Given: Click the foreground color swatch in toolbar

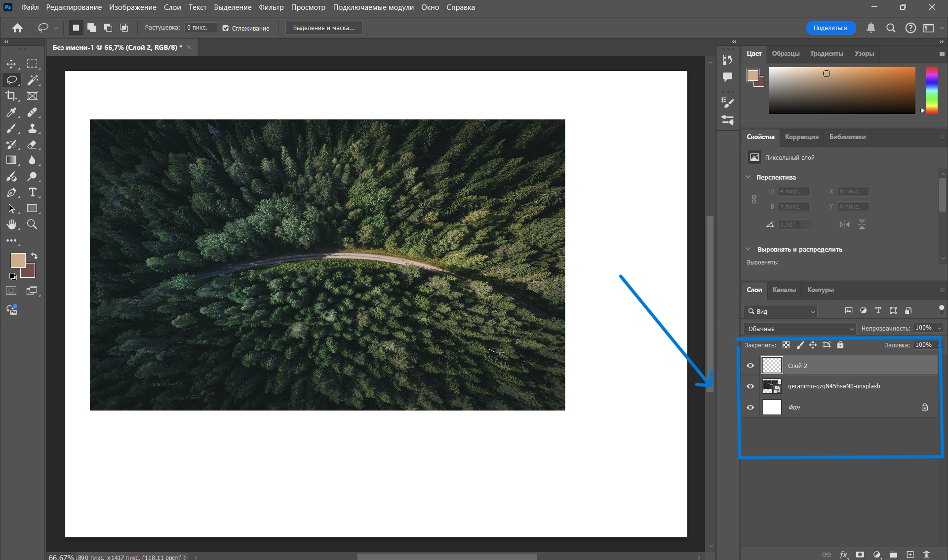Looking at the screenshot, I should 18,260.
